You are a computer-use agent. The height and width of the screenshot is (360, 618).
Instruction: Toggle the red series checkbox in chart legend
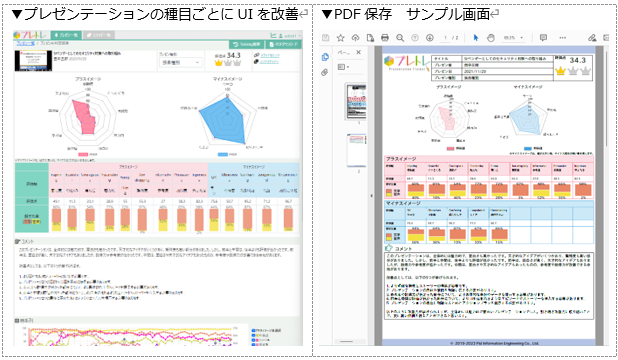[x=253, y=339]
